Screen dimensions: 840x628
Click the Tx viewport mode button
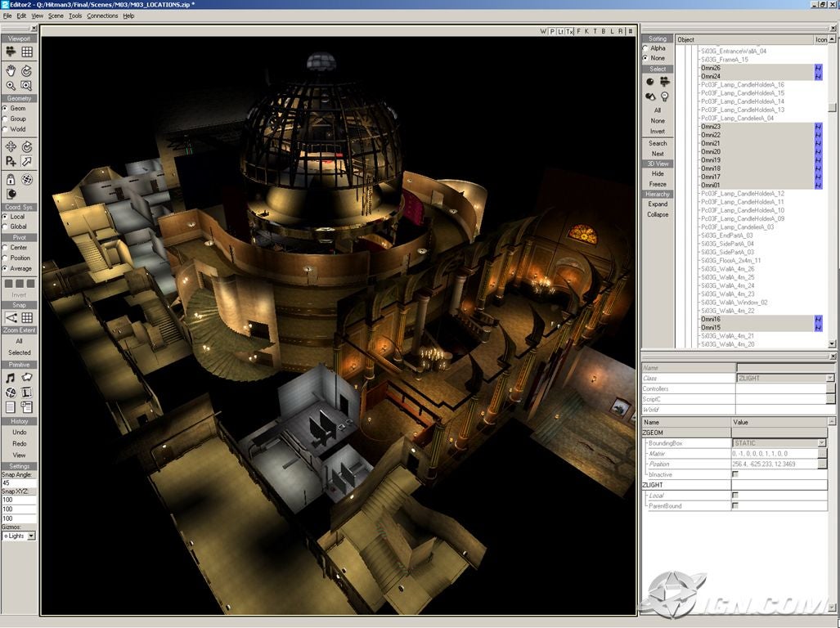click(x=569, y=32)
